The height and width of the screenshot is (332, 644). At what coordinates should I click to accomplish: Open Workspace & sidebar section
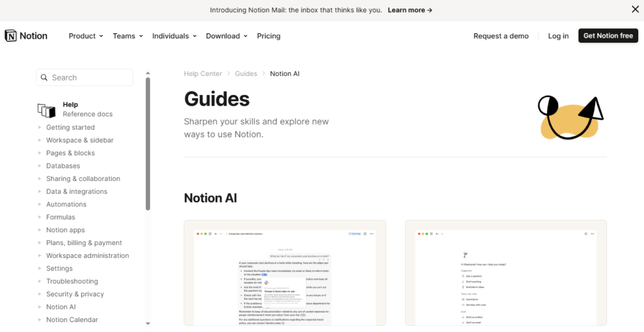click(80, 140)
